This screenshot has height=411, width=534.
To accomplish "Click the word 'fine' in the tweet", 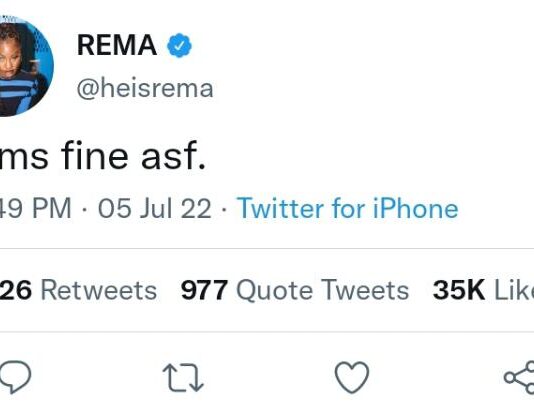I will point(95,156).
